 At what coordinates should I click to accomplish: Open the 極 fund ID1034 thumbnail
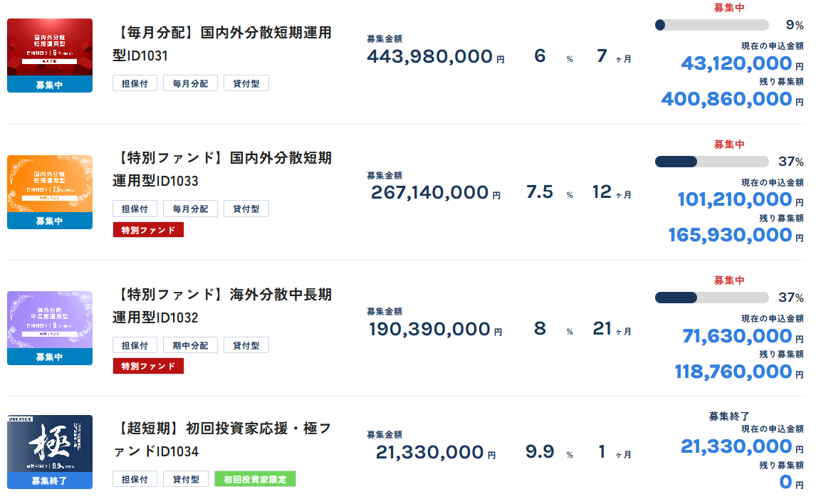point(50,443)
